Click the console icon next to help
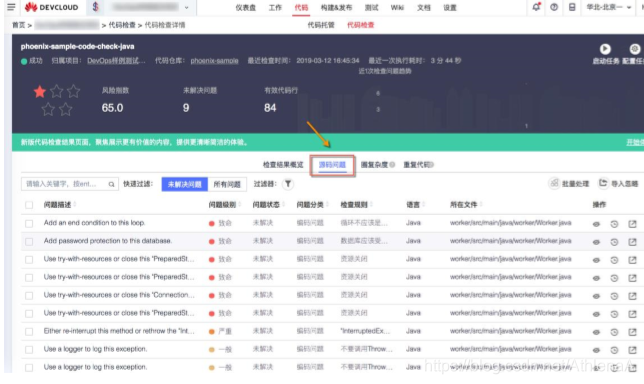The image size is (644, 384). [x=572, y=7]
